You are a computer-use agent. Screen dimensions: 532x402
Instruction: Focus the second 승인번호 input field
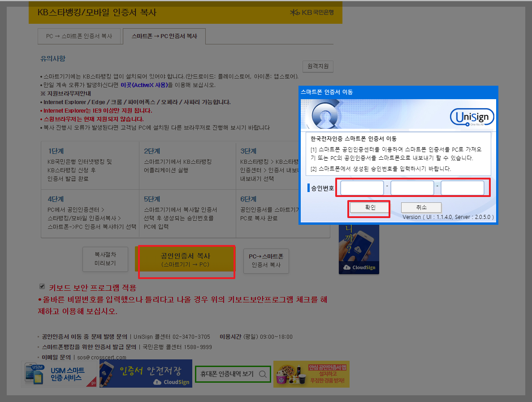tap(412, 188)
